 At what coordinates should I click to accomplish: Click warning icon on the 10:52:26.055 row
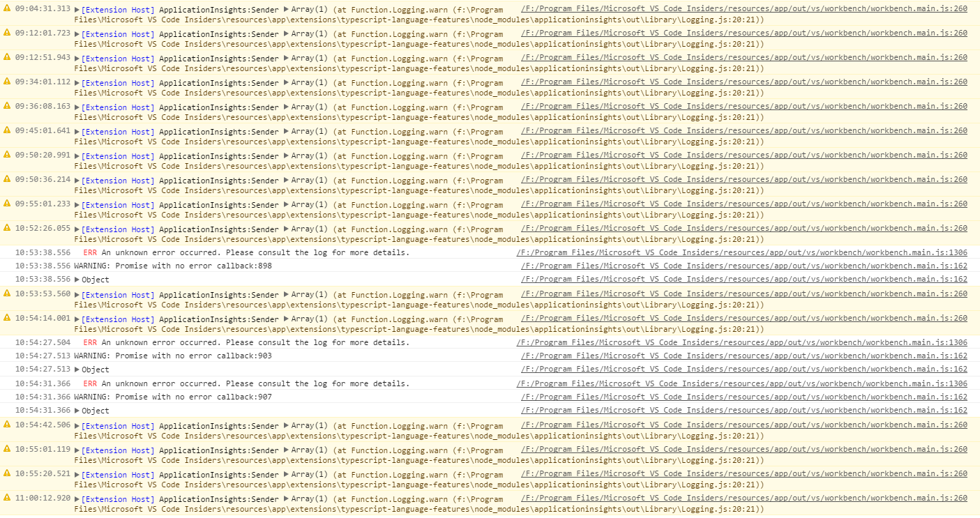7,228
